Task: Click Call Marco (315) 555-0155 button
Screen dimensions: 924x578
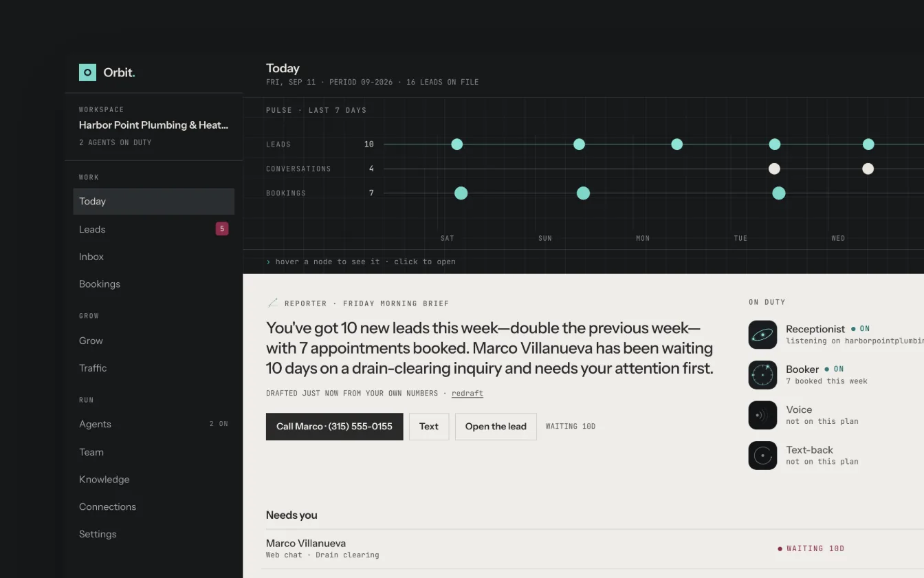Action: (x=334, y=427)
